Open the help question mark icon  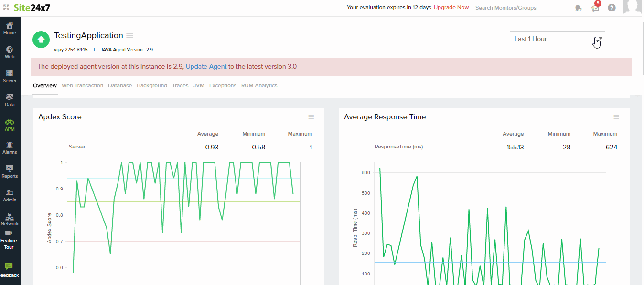[x=612, y=8]
